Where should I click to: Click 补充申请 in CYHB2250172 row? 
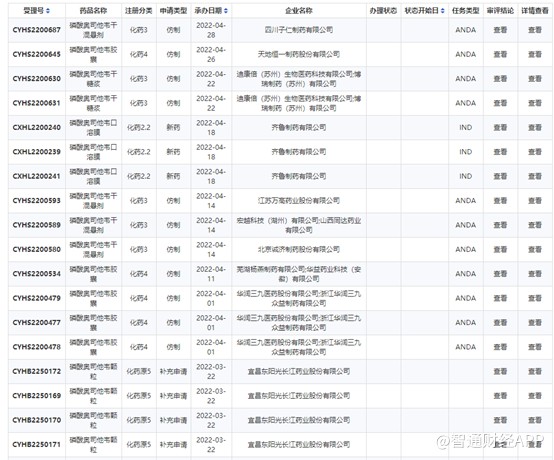tap(173, 371)
